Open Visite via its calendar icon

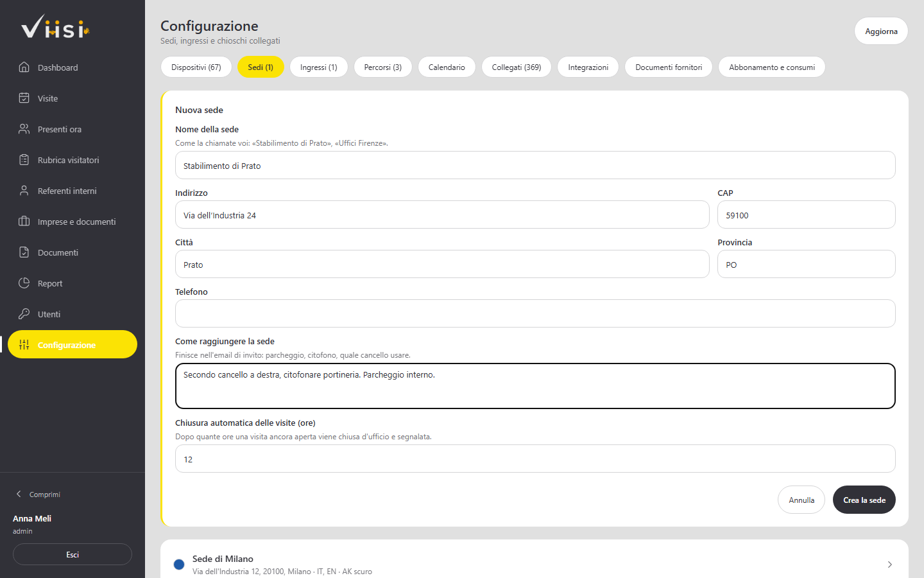pyautogui.click(x=24, y=98)
